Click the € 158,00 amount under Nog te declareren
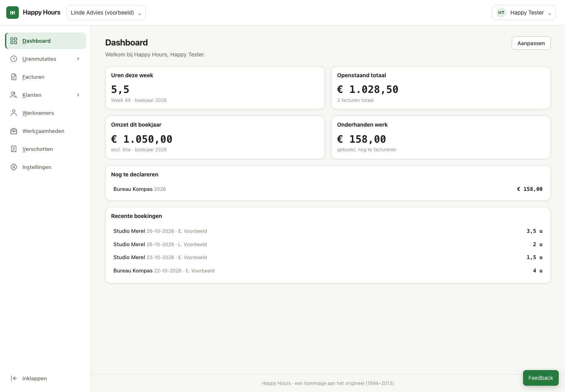This screenshot has height=392, width=565. [530, 189]
